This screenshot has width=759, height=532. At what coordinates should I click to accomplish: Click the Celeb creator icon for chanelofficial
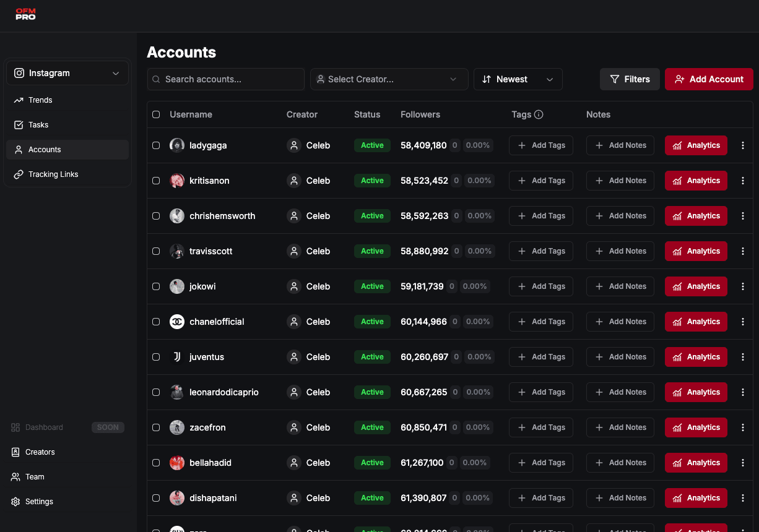294,322
